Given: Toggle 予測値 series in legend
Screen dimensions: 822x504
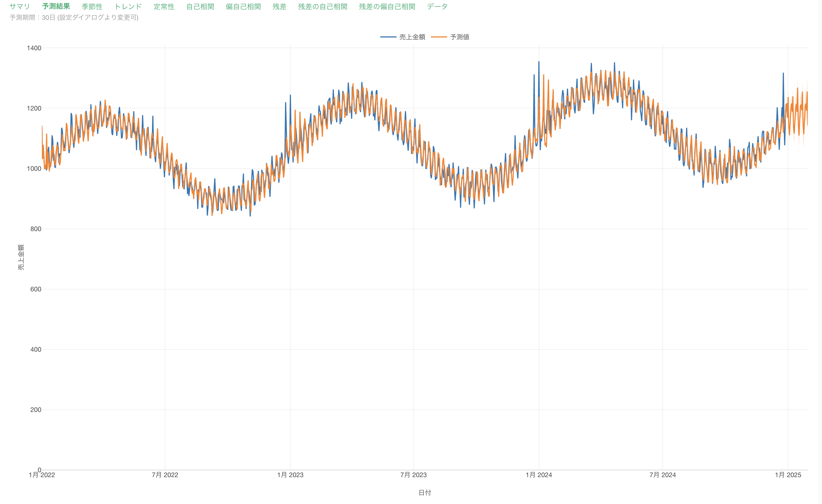Looking at the screenshot, I should (459, 37).
